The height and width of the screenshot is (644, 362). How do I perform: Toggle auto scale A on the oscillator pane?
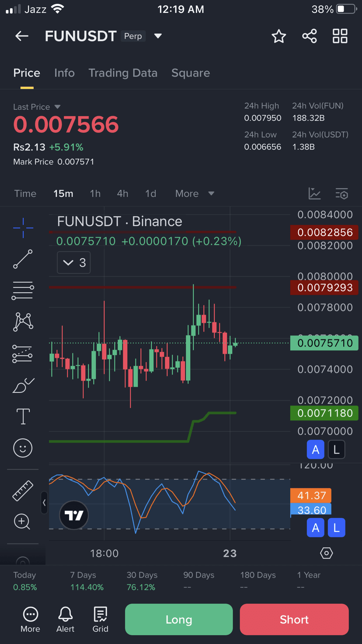point(315,528)
